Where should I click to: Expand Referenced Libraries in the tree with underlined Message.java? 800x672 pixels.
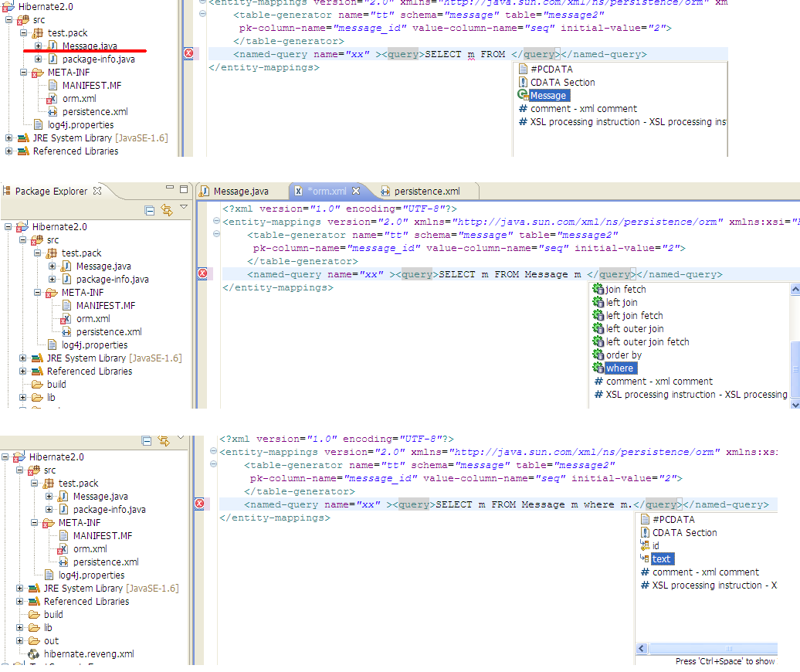[x=8, y=151]
